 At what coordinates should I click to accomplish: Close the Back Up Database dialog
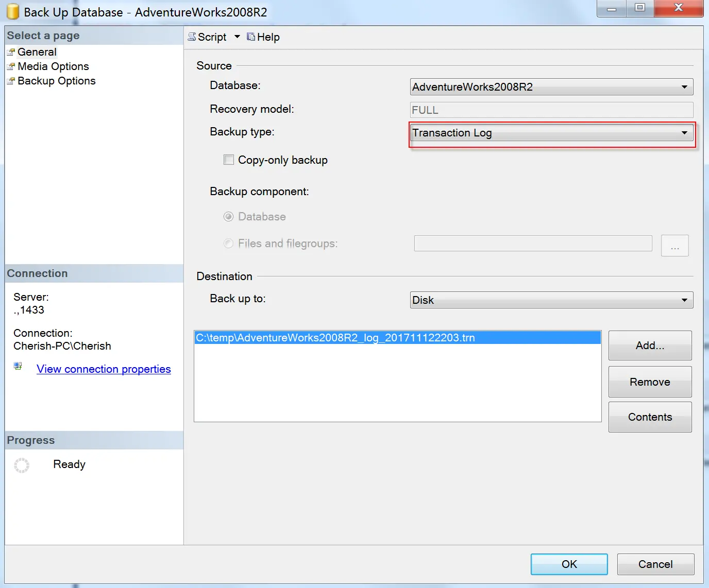[x=679, y=8]
